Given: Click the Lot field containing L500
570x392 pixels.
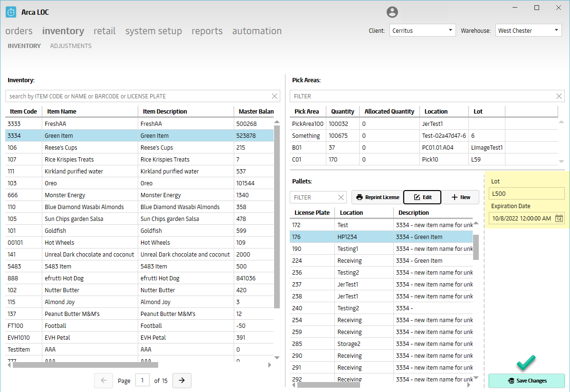Looking at the screenshot, I should tap(526, 193).
